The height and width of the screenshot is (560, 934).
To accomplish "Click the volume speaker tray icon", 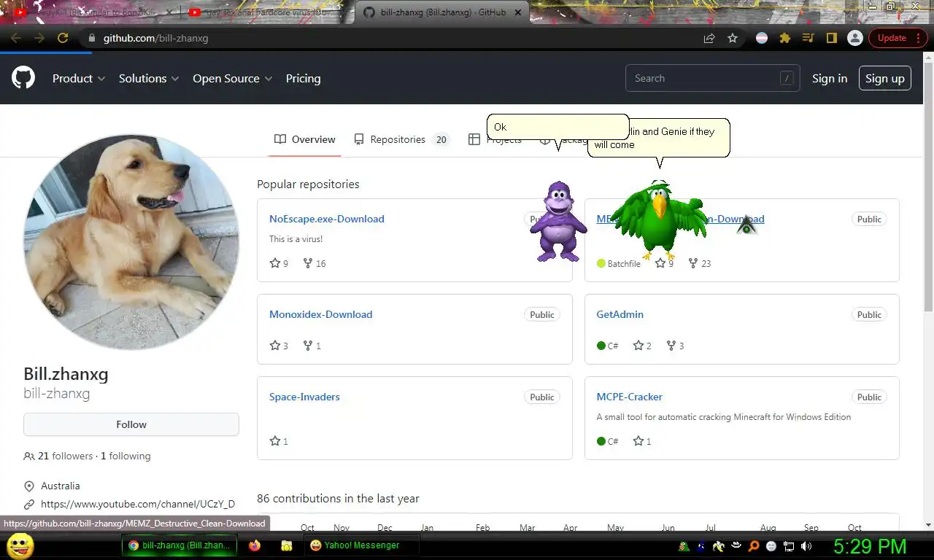I will click(806, 545).
